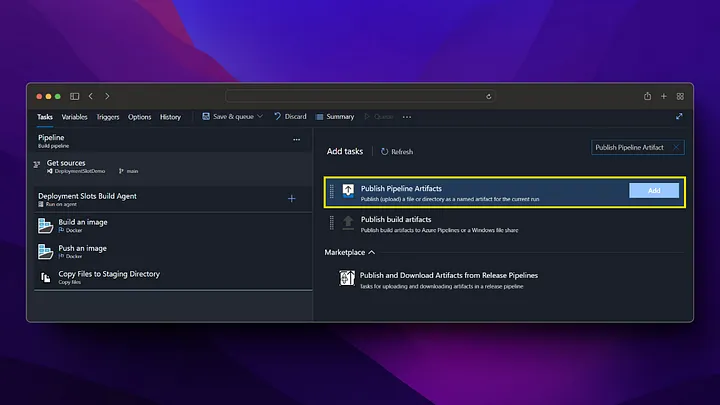Click the Copy Files task icon
Viewport: 720px width, 405px height.
45,277
